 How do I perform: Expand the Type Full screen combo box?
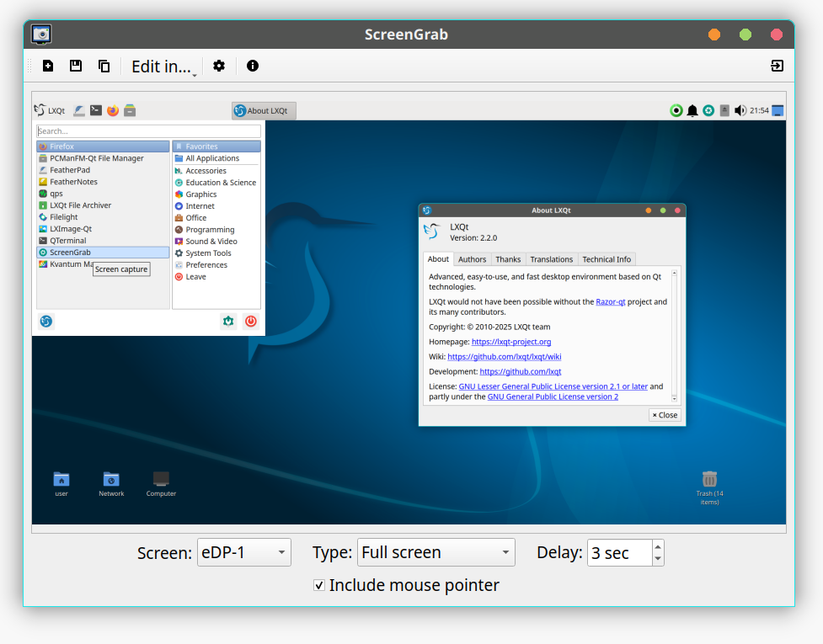436,552
